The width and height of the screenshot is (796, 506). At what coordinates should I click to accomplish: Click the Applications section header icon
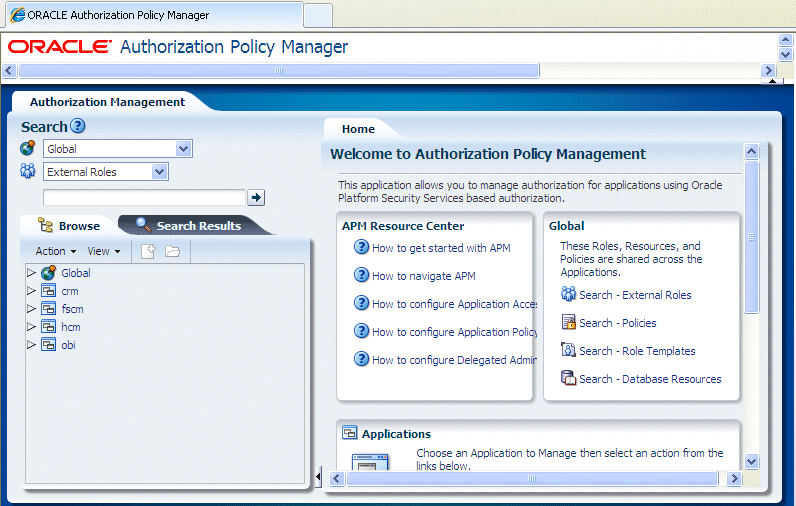349,432
